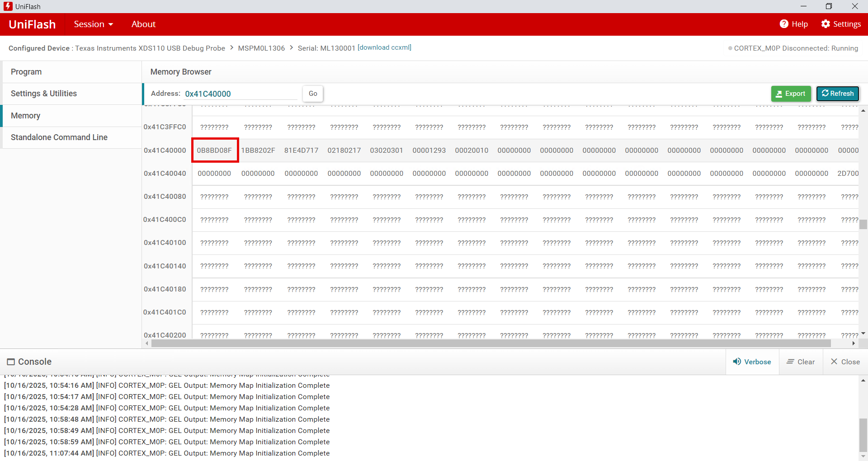Screen dimensions: 868x461
Task: Minimize the UniFlash window
Action: point(803,6)
